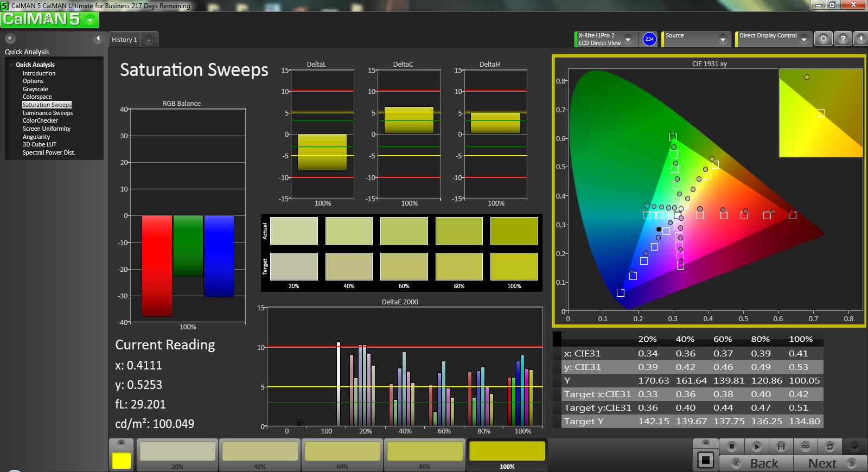Toggle continuous reading with the infinity icon

click(806, 447)
